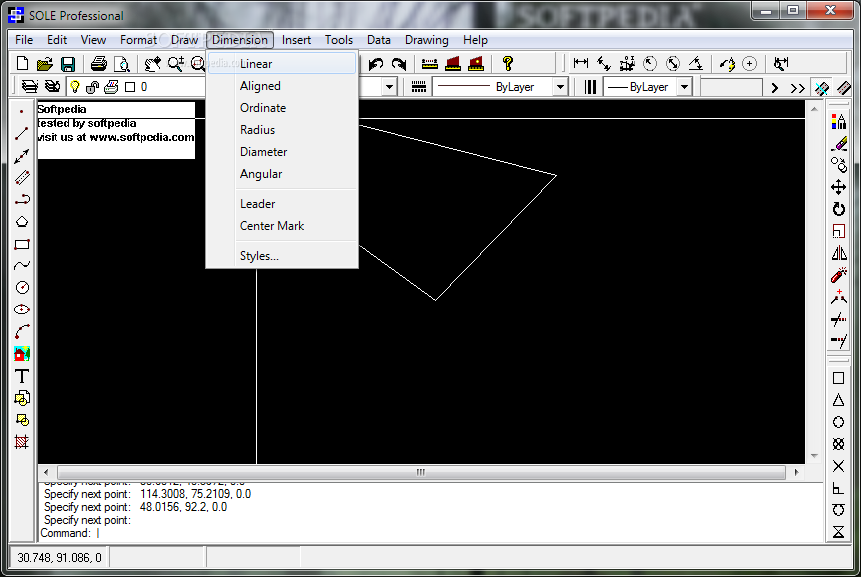Toggle layer plot printer icon

click(111, 87)
